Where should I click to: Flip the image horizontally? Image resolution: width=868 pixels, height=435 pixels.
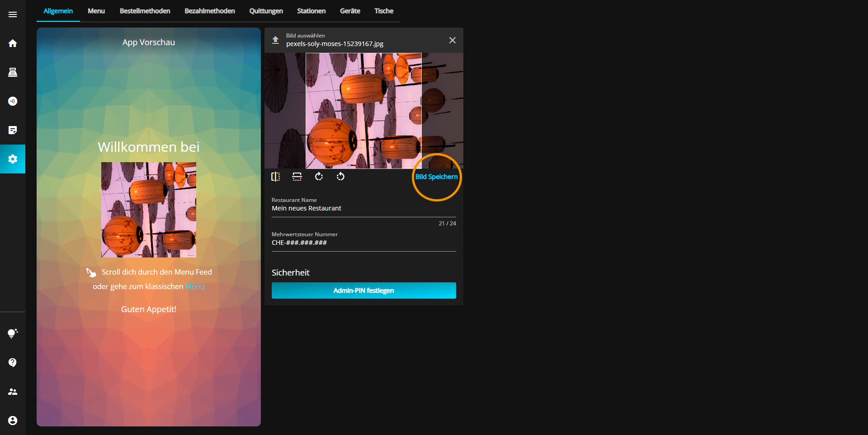click(275, 177)
